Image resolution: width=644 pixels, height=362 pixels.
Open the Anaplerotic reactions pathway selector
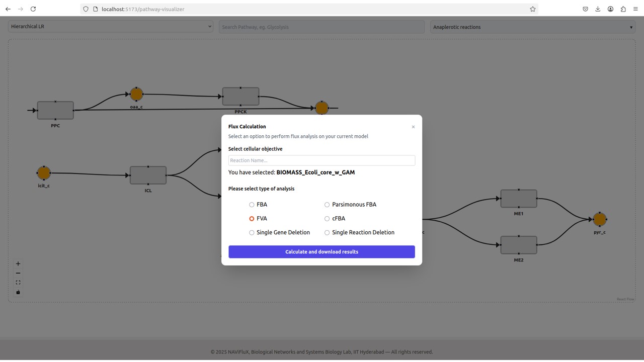532,27
